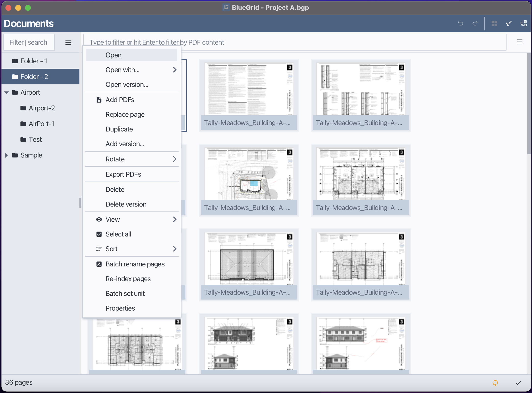Click the vertical scrollbar on right
This screenshot has height=393, width=532.
coord(529,103)
